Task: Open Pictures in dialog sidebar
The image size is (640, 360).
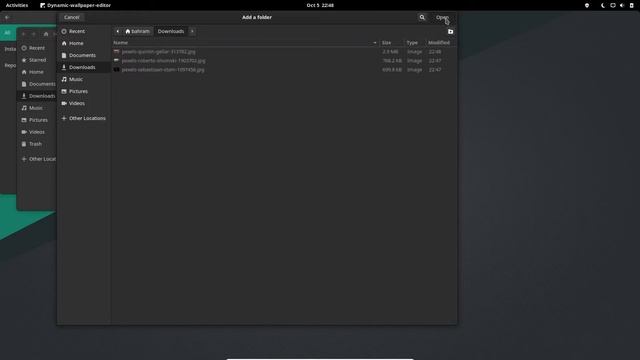Action: [84, 91]
